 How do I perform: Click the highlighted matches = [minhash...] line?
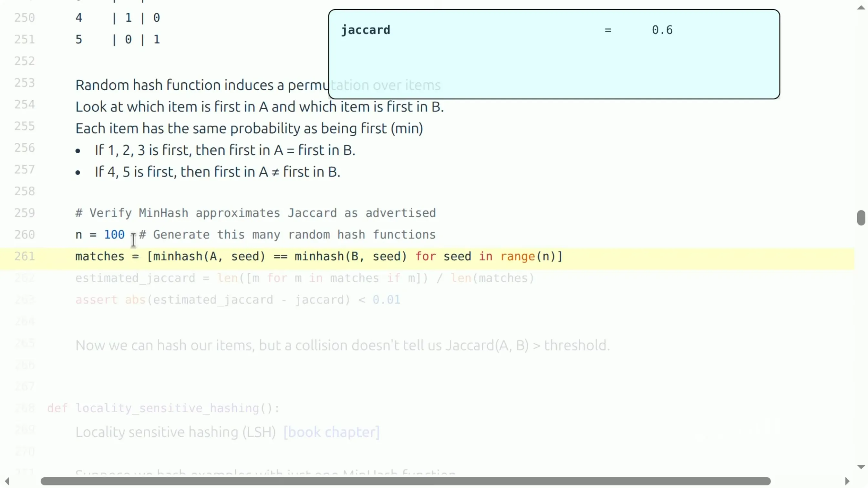click(x=319, y=257)
